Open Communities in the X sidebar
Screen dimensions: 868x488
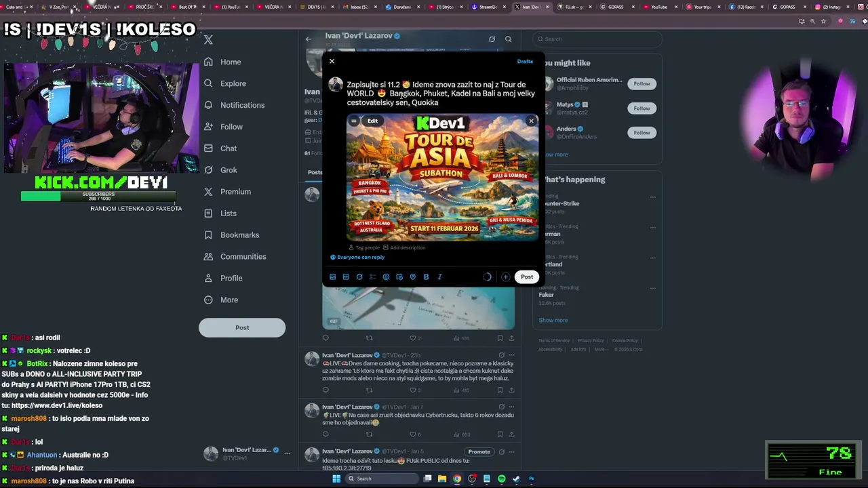point(235,257)
